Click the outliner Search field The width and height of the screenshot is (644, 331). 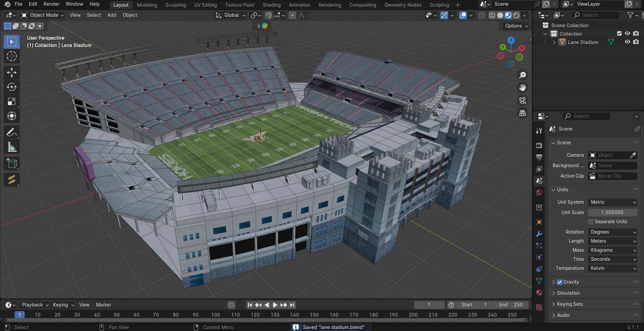click(x=596, y=15)
